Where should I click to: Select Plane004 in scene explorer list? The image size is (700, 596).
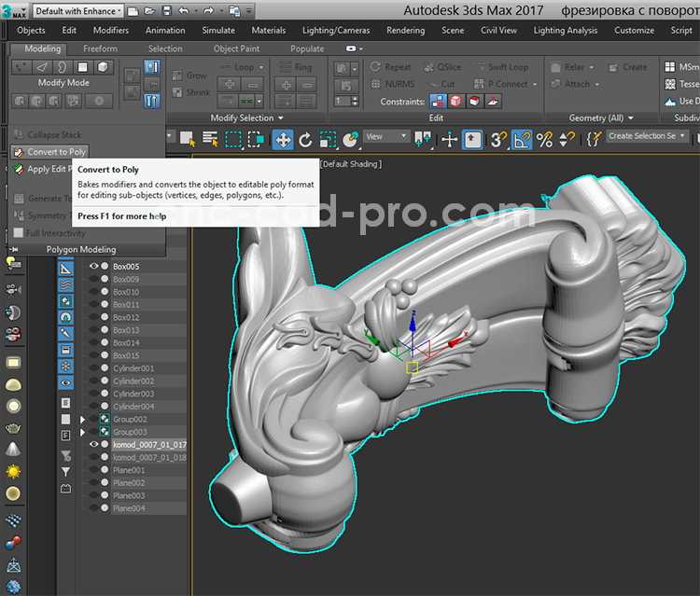click(129, 508)
